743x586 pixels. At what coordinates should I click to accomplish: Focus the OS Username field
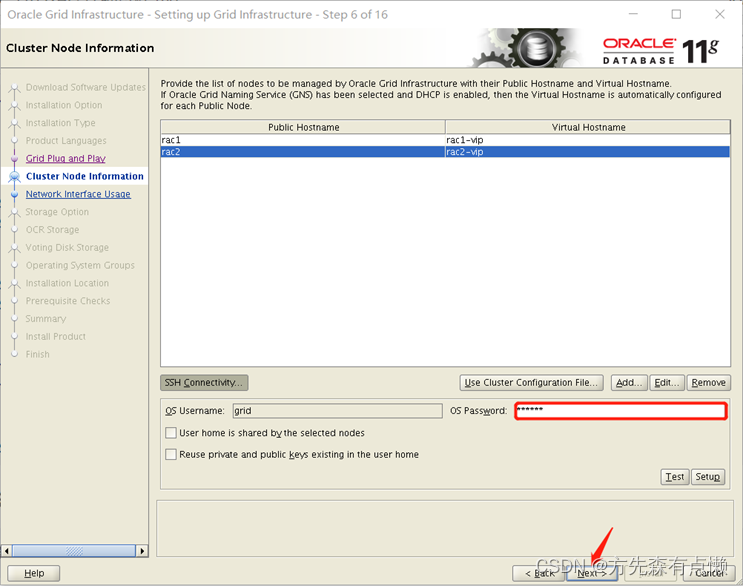pyautogui.click(x=337, y=411)
